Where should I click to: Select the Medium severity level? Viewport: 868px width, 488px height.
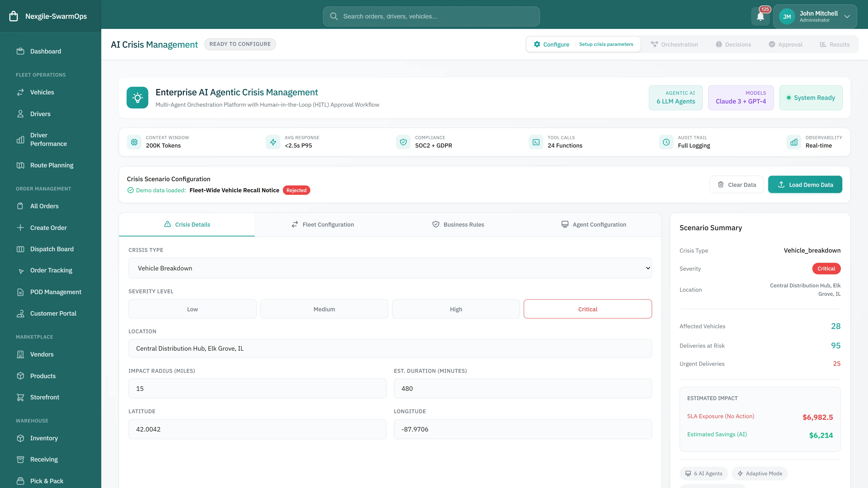[x=324, y=309]
